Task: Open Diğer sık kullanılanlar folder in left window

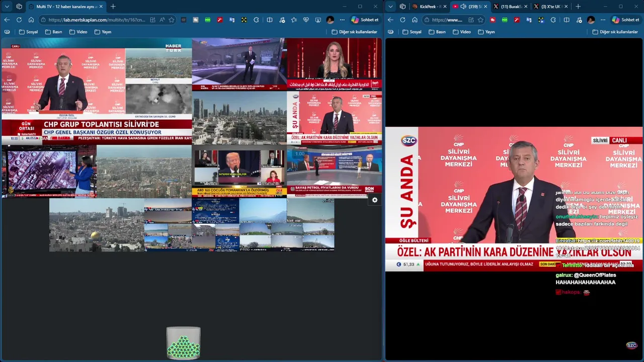Action: 354,32
